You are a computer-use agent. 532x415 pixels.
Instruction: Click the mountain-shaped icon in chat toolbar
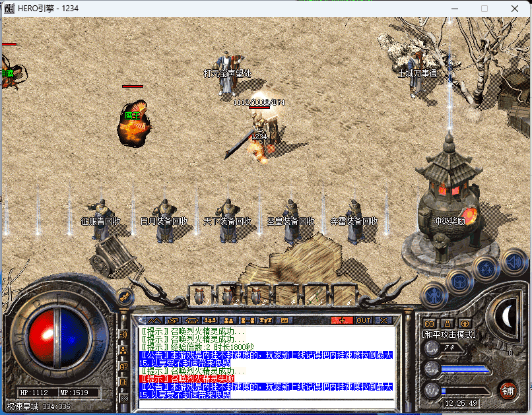(154, 321)
